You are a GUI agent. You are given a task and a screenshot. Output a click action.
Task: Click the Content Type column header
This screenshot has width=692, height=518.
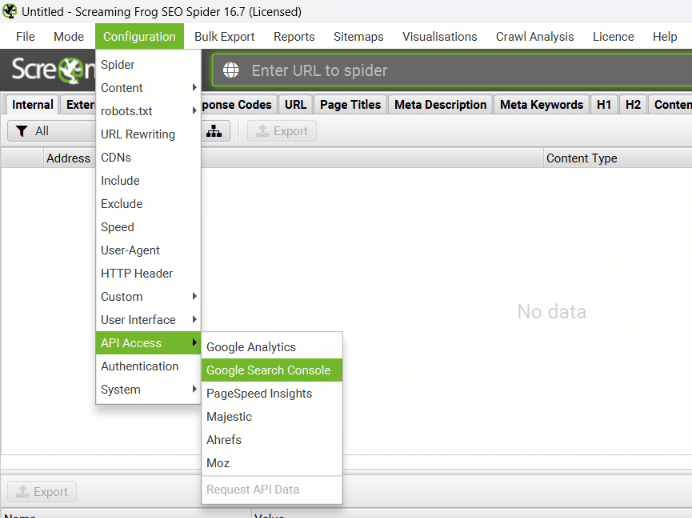pos(581,158)
